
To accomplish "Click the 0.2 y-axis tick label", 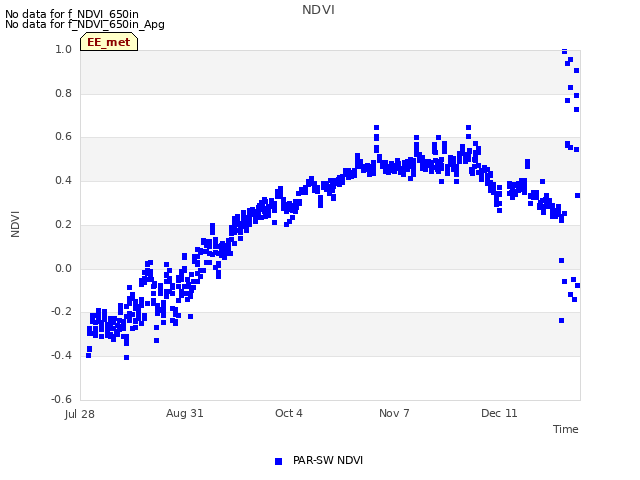I will (63, 224).
